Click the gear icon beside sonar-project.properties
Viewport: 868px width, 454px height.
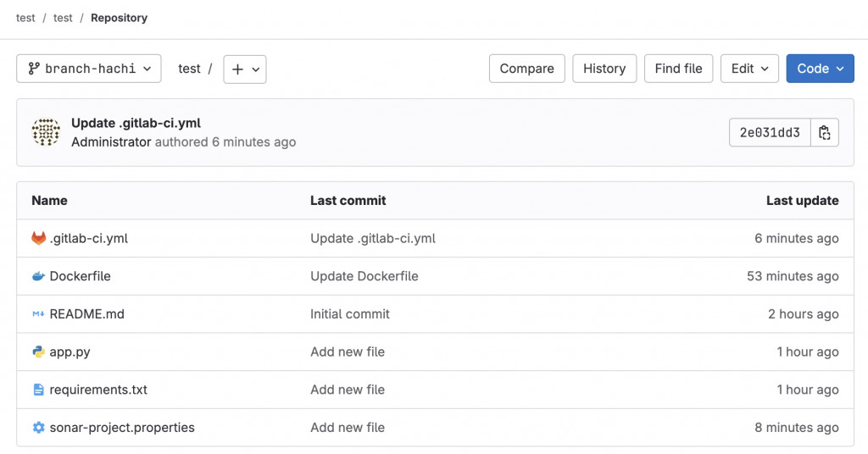(38, 428)
